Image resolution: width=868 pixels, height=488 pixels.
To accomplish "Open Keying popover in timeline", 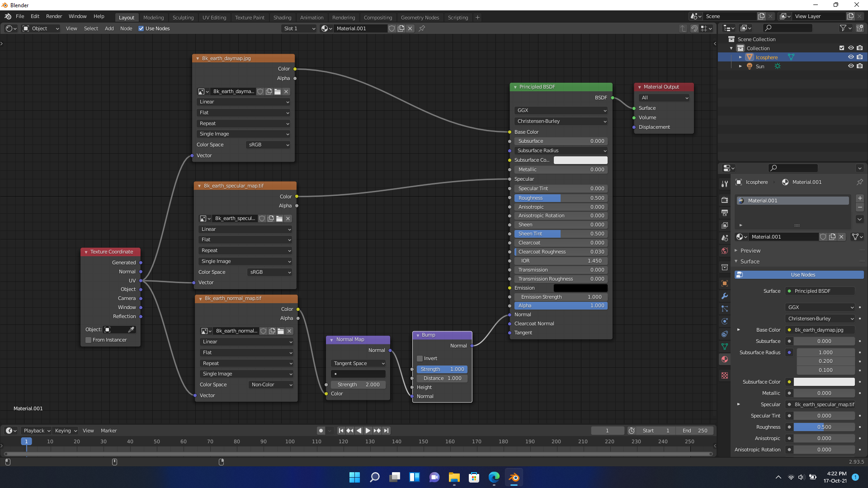I will click(x=66, y=431).
